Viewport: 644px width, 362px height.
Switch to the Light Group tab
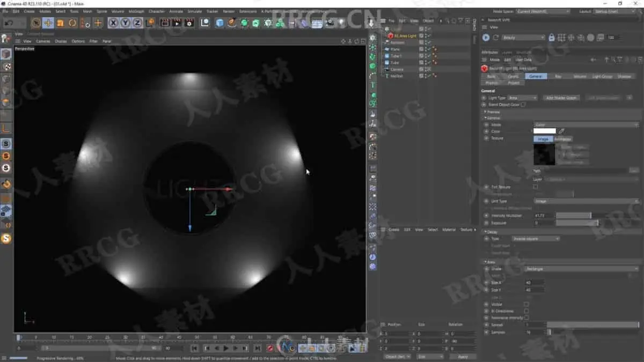(x=602, y=77)
